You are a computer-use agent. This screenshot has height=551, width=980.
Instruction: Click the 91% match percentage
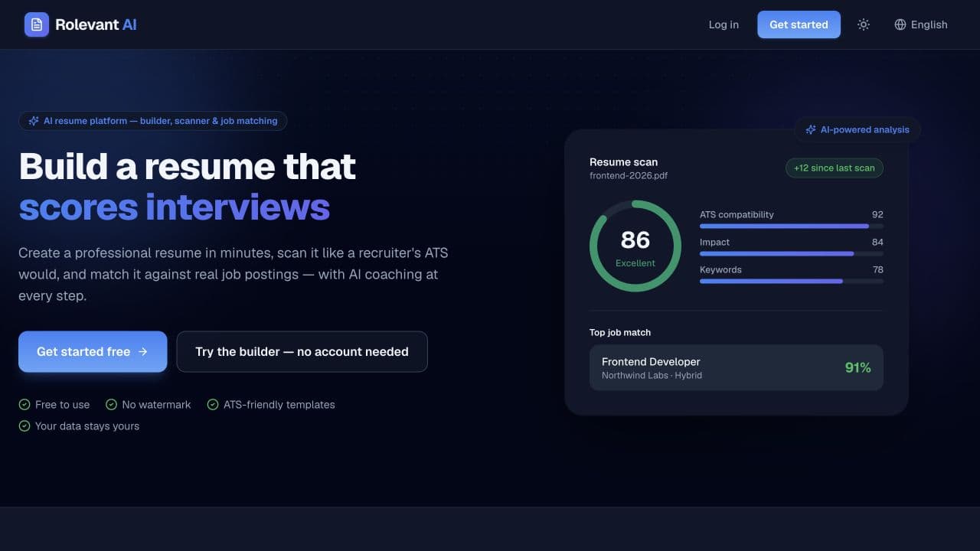tap(857, 368)
